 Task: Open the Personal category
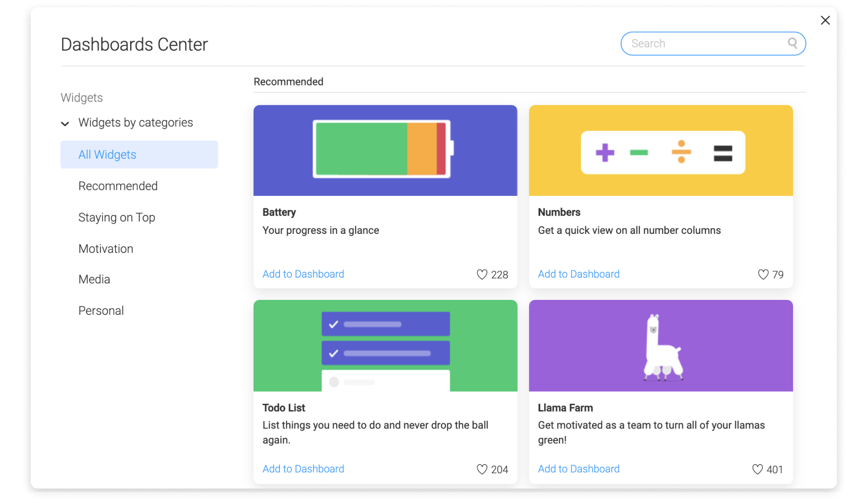[101, 311]
